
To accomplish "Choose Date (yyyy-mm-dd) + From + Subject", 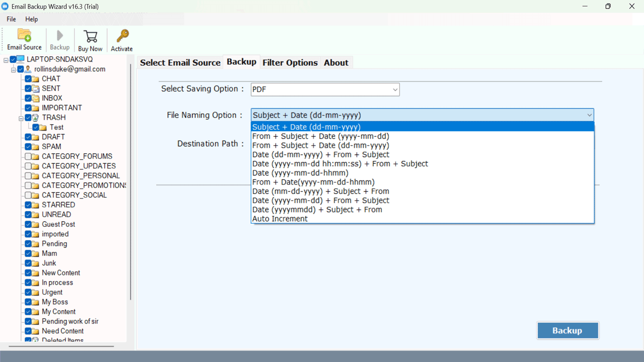I will (x=320, y=200).
